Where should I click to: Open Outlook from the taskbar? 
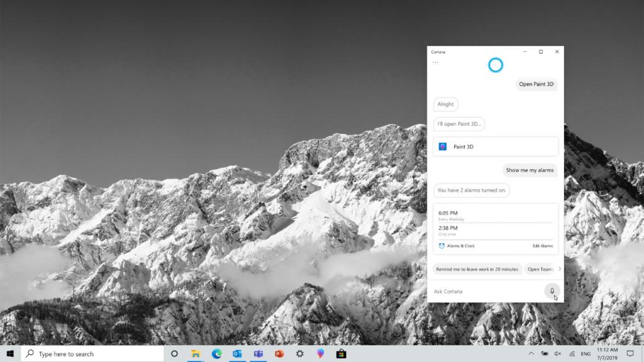[x=236, y=354]
